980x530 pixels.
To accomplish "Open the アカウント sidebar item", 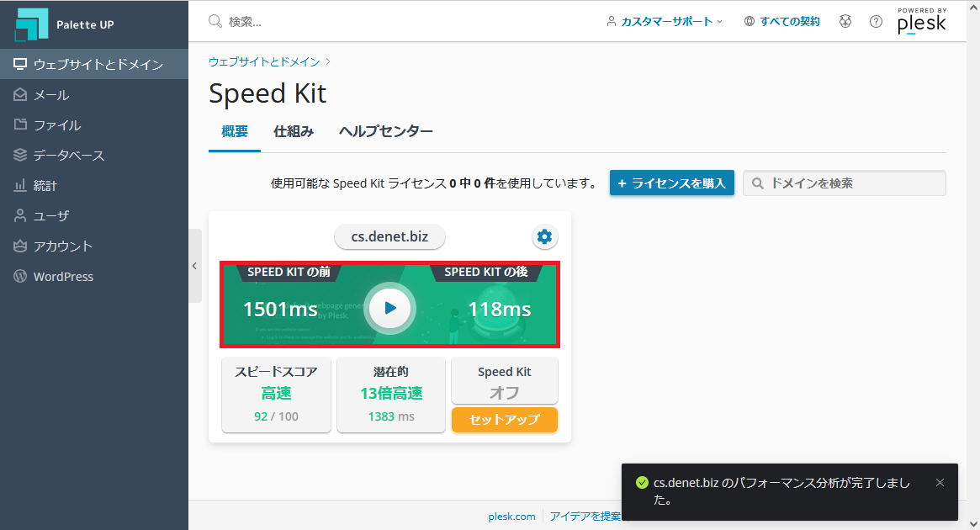I will click(93, 246).
